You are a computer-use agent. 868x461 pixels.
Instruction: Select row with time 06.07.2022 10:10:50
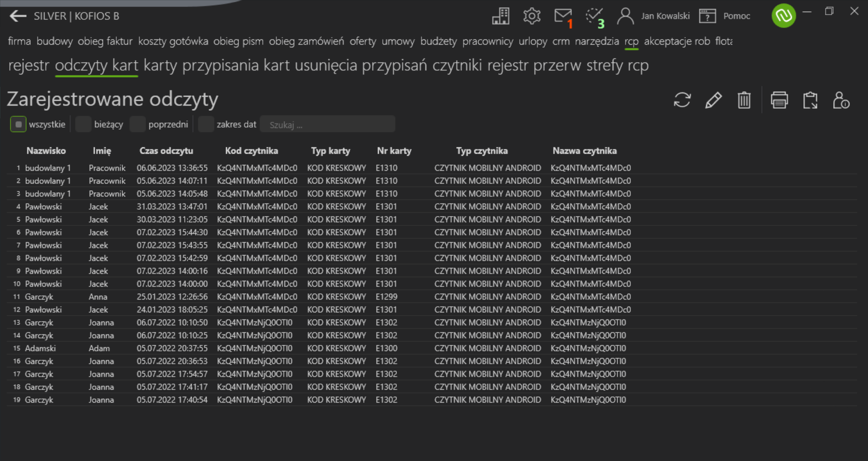(x=432, y=323)
